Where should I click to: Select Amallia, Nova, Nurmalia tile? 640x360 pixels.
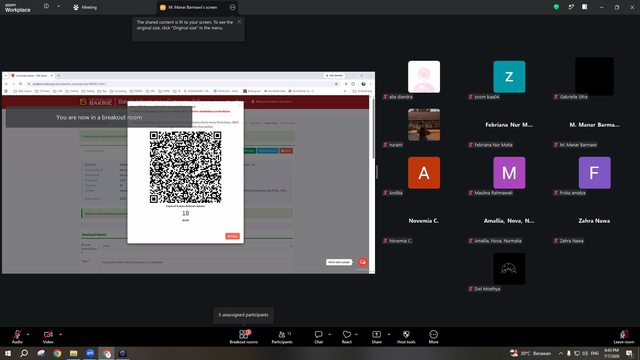click(509, 221)
